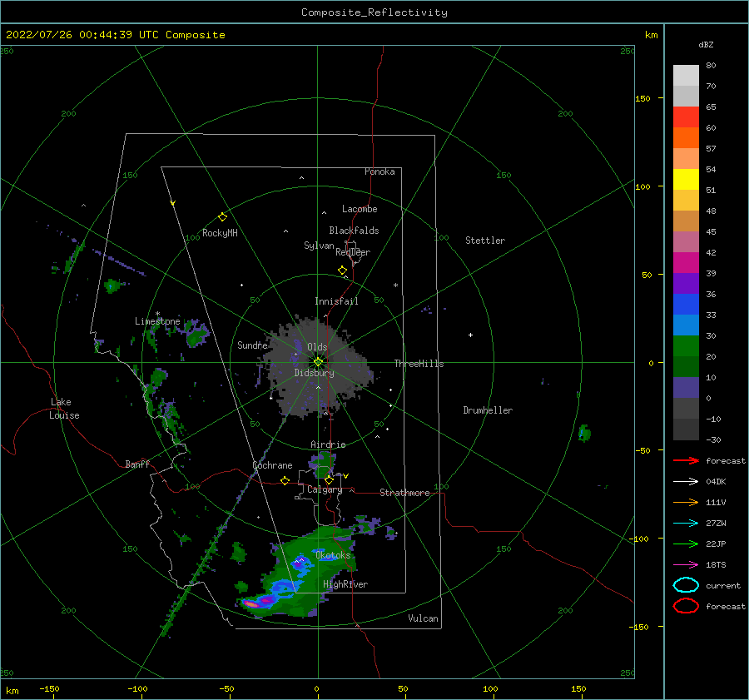Click the 111V legend label
The image size is (749, 700).
tap(716, 502)
